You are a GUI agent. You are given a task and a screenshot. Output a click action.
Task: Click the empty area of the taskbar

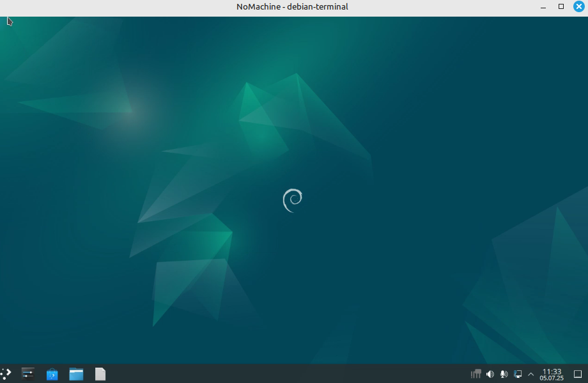click(x=288, y=374)
